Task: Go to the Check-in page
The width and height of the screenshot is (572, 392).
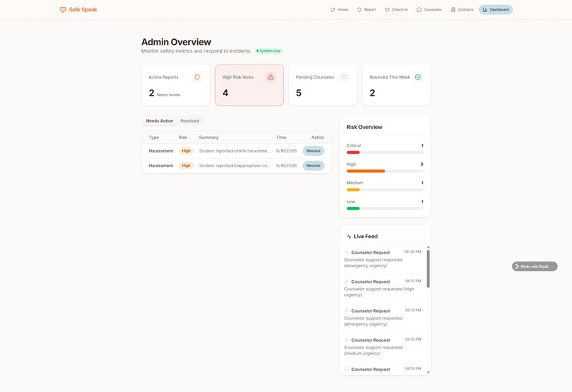Action: coord(396,10)
